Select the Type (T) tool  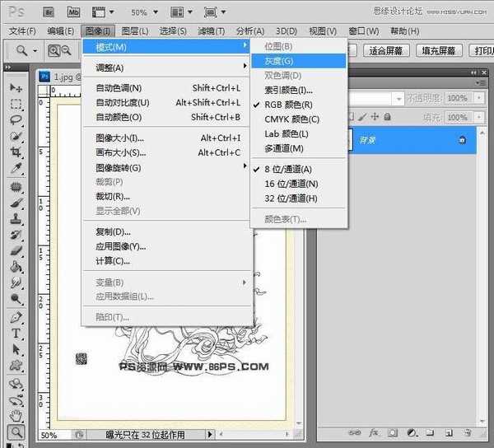(x=16, y=334)
